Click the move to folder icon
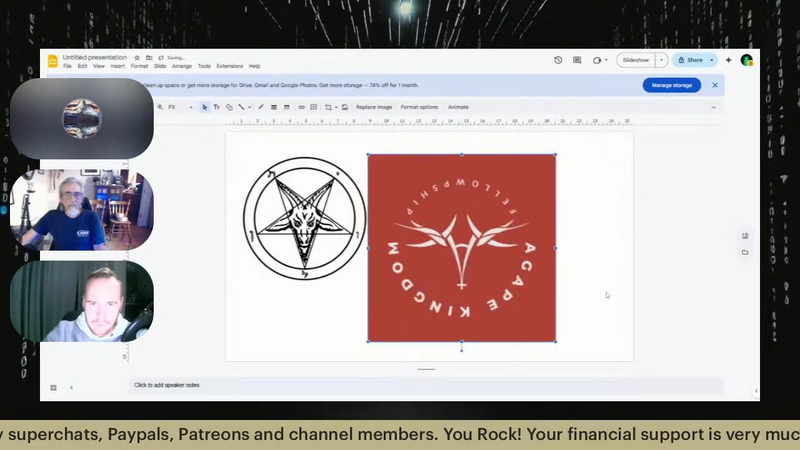Image resolution: width=800 pixels, height=450 pixels. pos(149,58)
